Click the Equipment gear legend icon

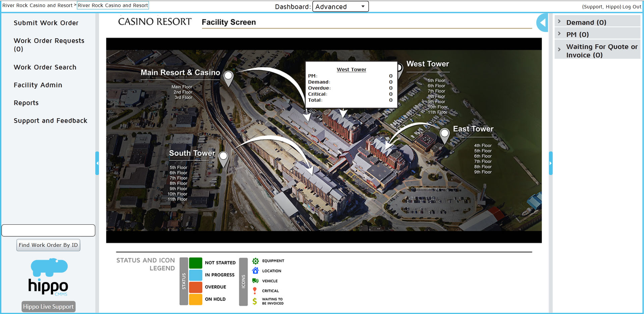coord(256,261)
